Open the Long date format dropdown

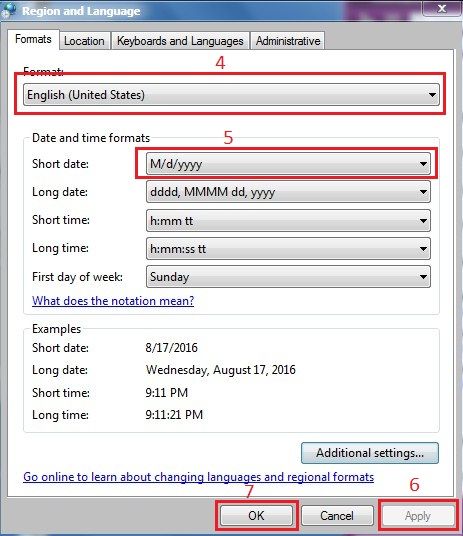[288, 192]
